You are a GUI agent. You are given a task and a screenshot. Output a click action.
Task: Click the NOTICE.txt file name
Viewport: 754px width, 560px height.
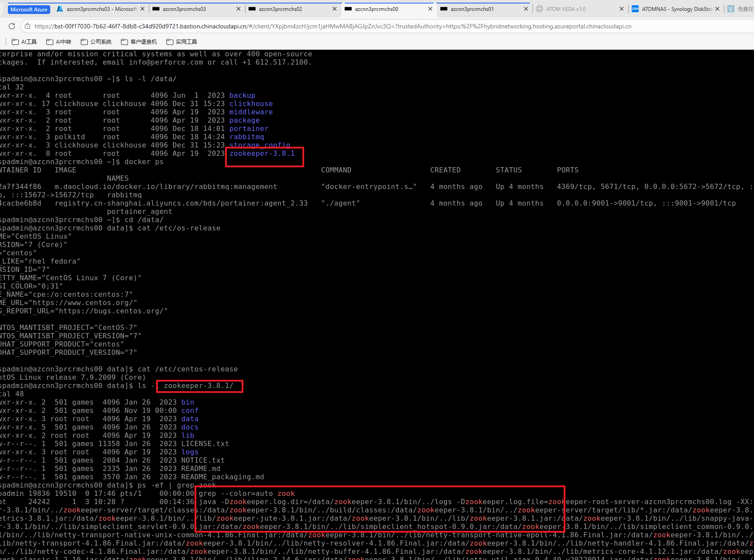tap(203, 460)
